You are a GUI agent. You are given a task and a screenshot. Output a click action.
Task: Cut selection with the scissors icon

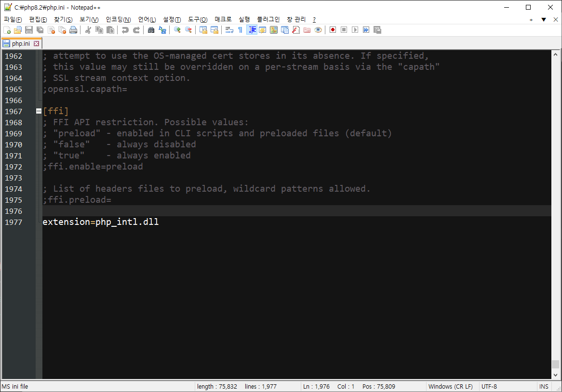(88, 30)
